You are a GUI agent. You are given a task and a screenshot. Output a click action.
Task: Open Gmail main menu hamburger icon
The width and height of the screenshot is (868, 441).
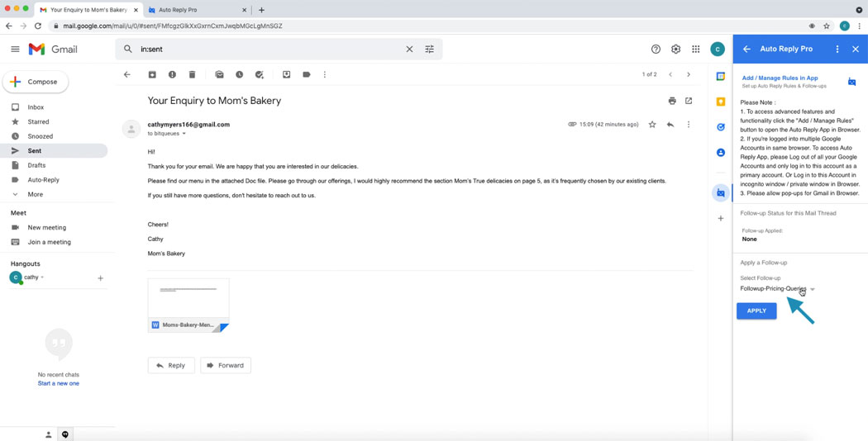(x=16, y=50)
